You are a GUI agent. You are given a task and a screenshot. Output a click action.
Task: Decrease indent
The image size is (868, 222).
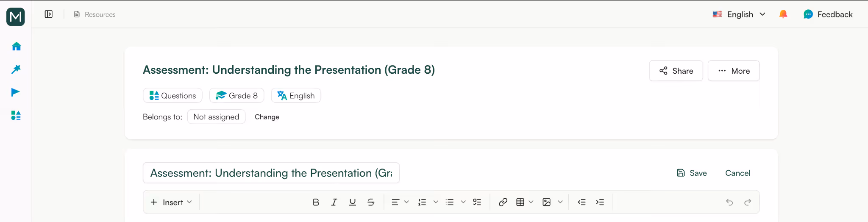click(581, 202)
